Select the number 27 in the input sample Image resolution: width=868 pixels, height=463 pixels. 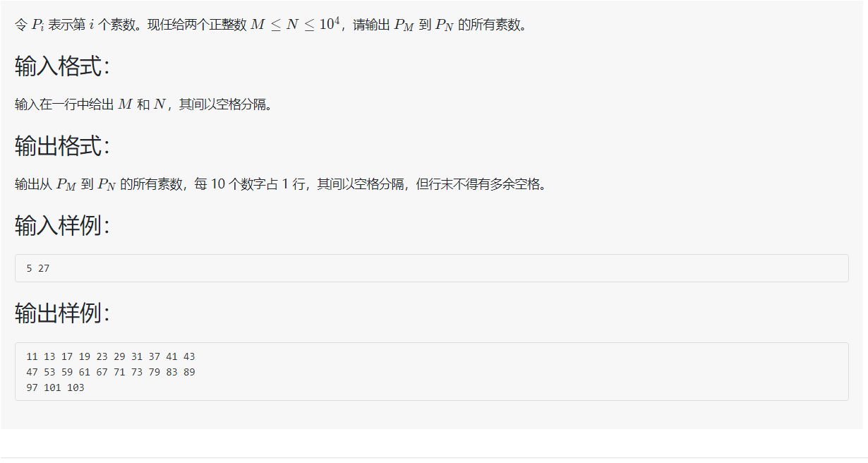(44, 268)
